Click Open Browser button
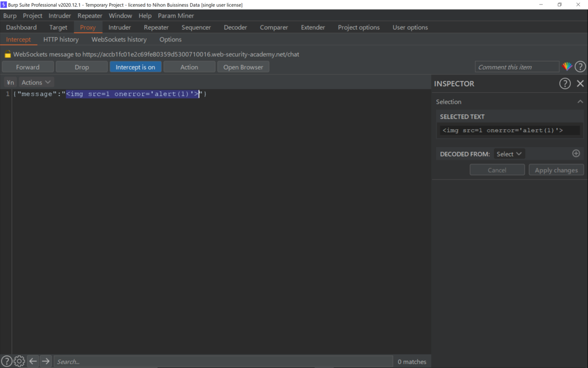 click(243, 67)
